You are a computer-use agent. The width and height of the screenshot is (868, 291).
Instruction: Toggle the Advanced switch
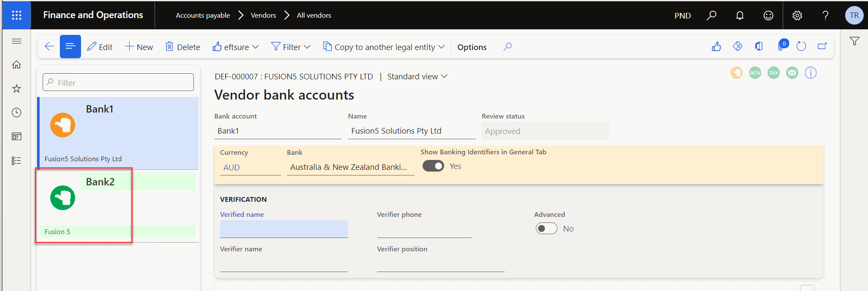[546, 228]
